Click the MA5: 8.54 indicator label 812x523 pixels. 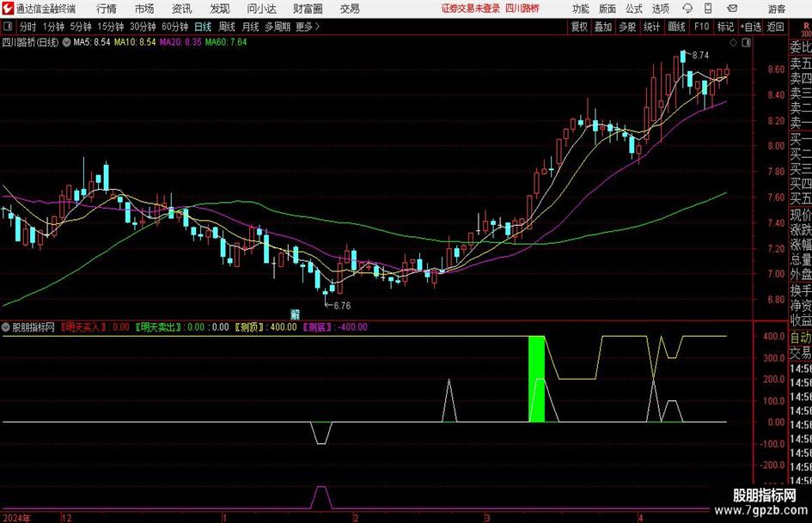(x=92, y=42)
